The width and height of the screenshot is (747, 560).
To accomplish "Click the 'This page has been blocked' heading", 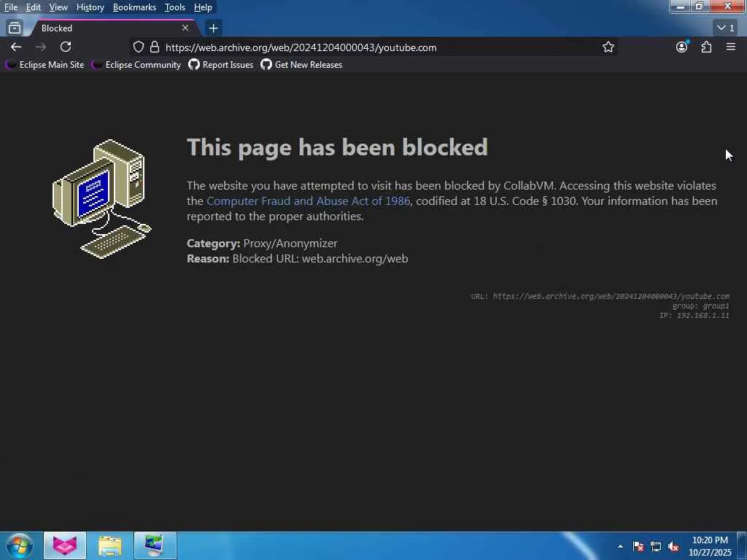I will click(x=337, y=147).
